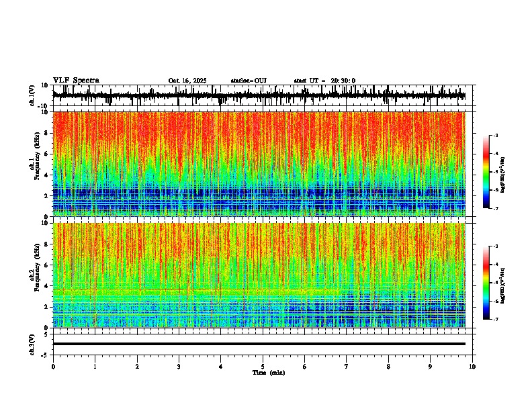The width and height of the screenshot is (532, 411).
Task: Click the "VLF Spectra" title text
Action: coord(76,81)
